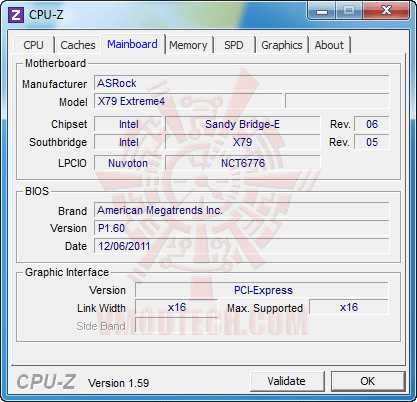Click the BIOS brand American Megatrends Inc.
Screen dimensions: 417x402
[241, 210]
